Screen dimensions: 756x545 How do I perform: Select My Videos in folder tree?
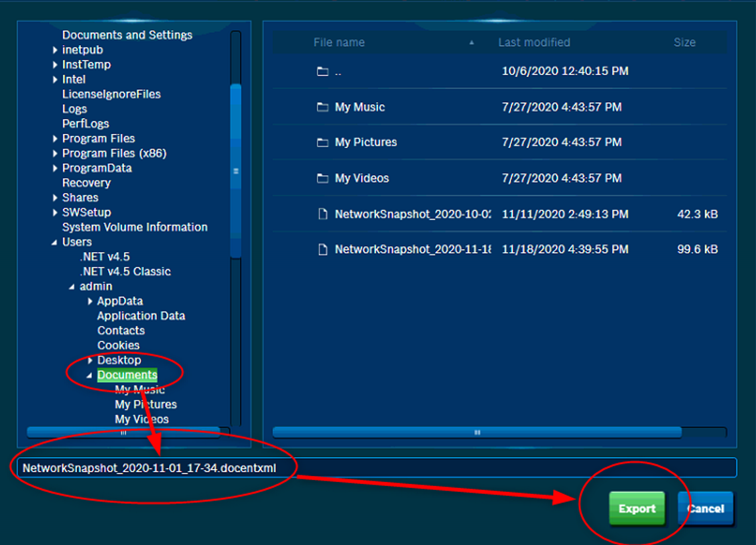(x=142, y=420)
